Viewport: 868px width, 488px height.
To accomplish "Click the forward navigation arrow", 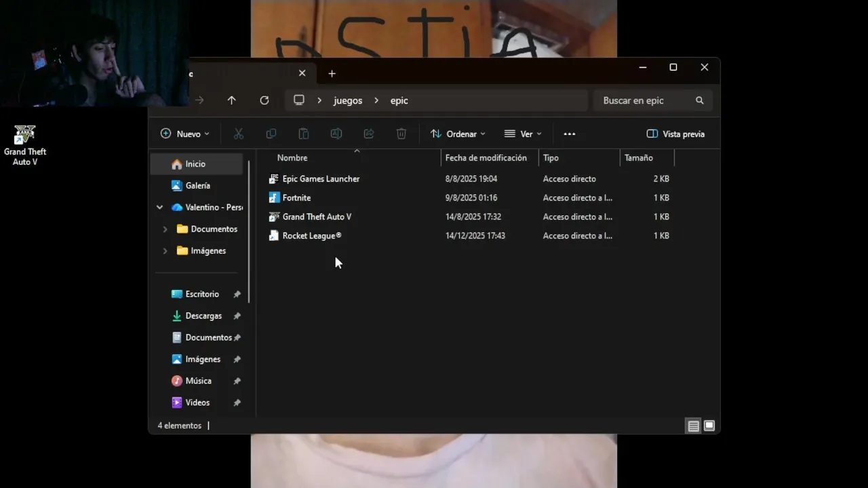I will tap(199, 100).
